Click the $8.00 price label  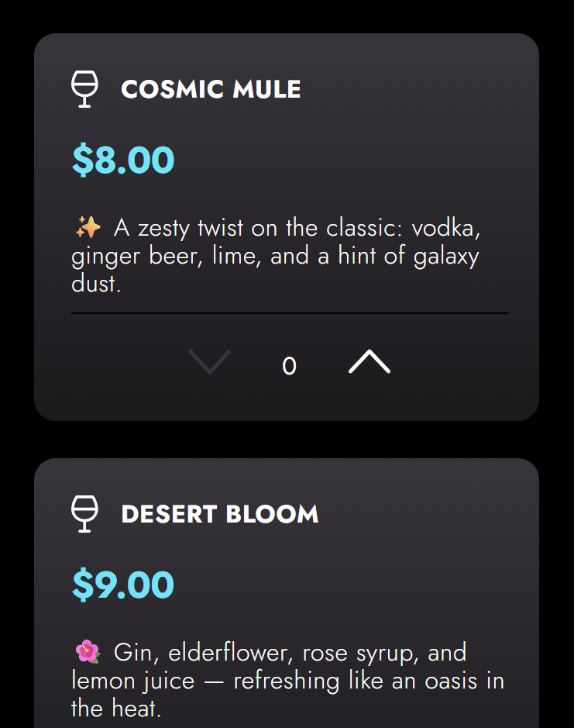[123, 160]
